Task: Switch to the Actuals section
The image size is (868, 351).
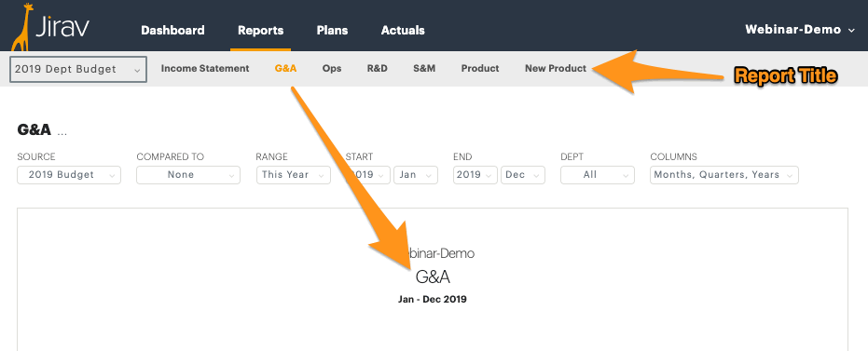Action: tap(403, 31)
